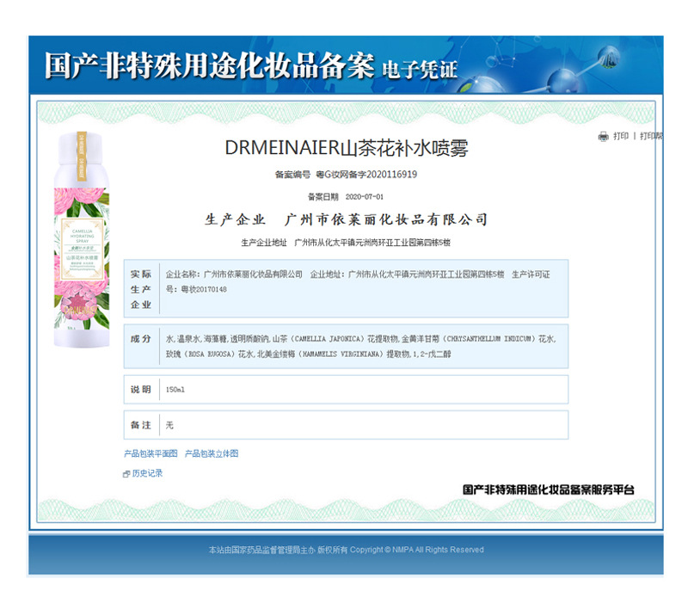Click the 150ml description value
This screenshot has width=688, height=616.
click(175, 390)
